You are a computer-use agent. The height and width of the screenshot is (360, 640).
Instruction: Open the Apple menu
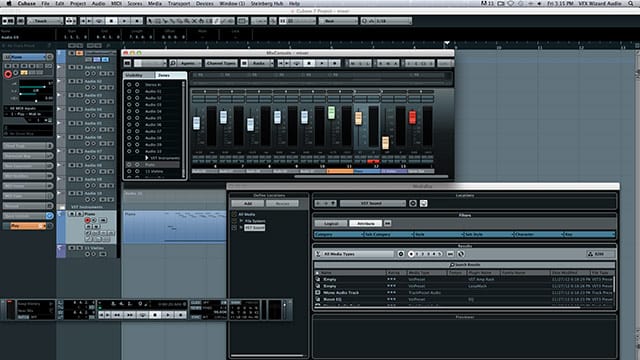pos(8,3)
